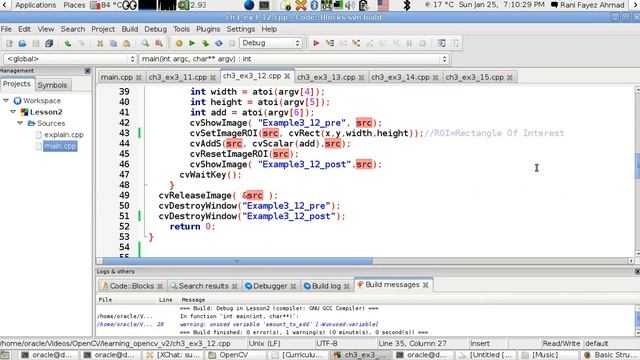640x360 pixels.
Task: Click the Insert mode status field
Action: (x=480, y=343)
